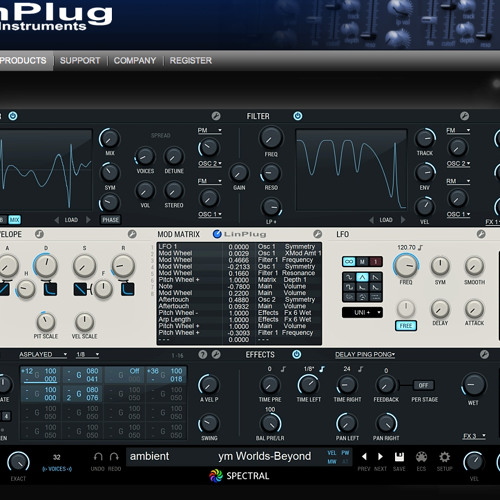Viewport: 500px width, 500px height.
Task: Open the oscillator PM modulation type dropdown
Action: click(x=210, y=130)
